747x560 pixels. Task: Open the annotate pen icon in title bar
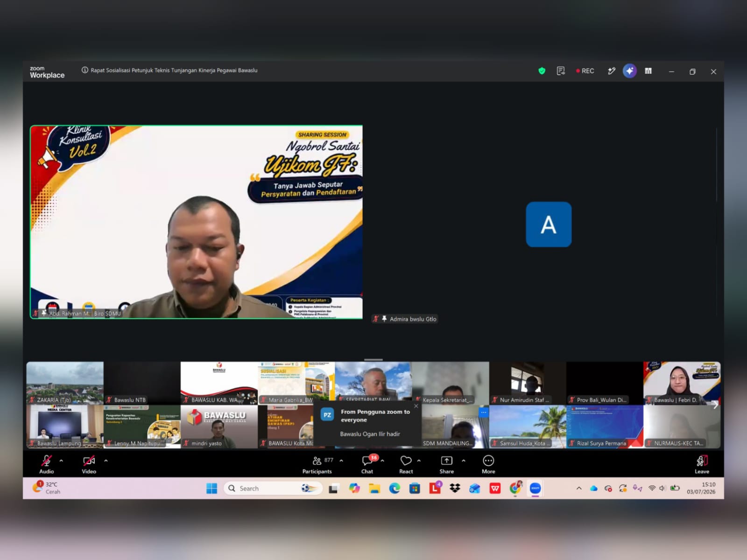(x=611, y=71)
